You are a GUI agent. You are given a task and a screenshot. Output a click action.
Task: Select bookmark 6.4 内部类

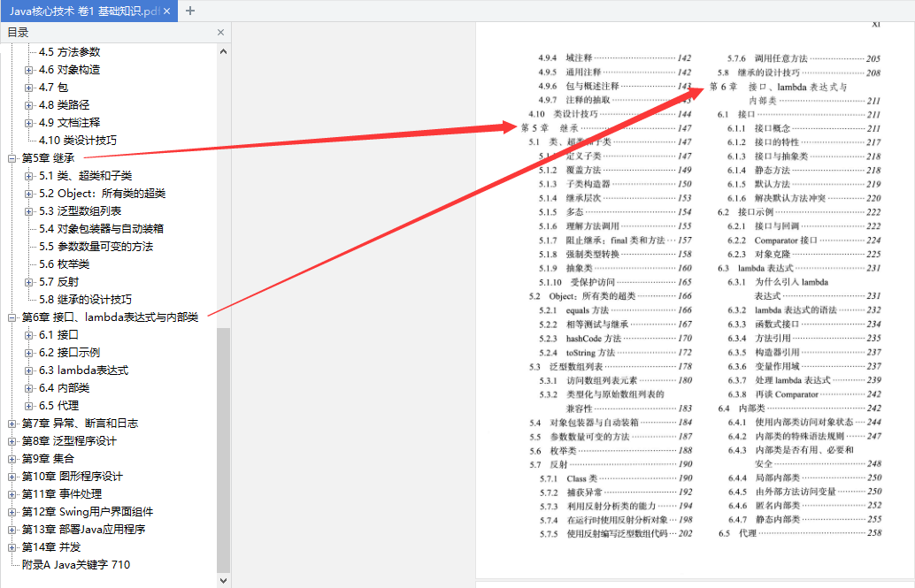[x=65, y=388]
